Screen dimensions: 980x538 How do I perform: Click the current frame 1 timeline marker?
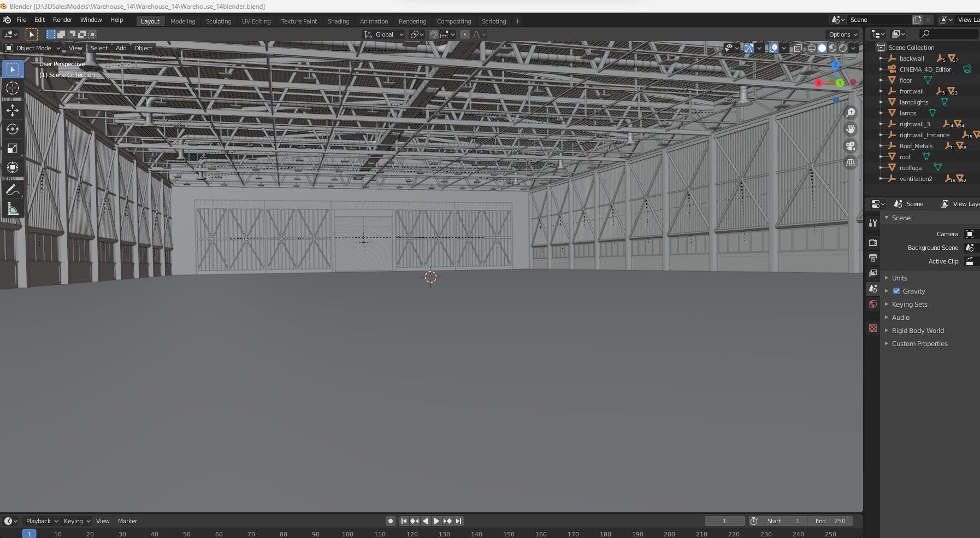click(29, 534)
